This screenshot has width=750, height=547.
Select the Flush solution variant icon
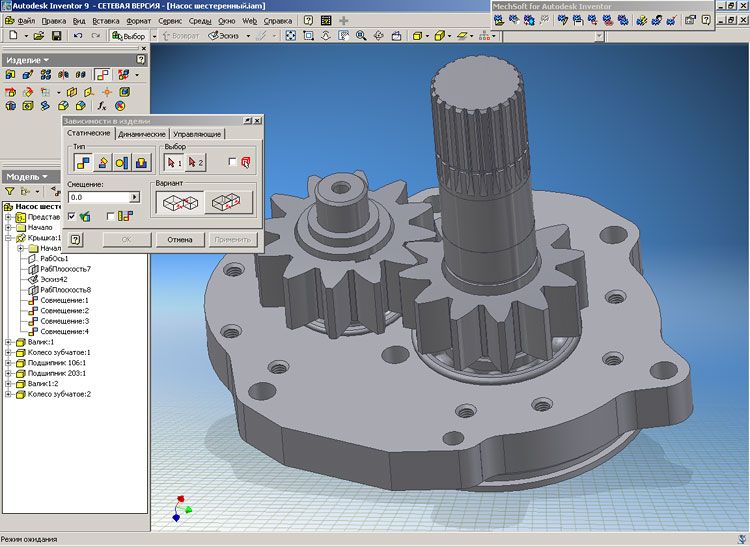pyautogui.click(x=228, y=203)
